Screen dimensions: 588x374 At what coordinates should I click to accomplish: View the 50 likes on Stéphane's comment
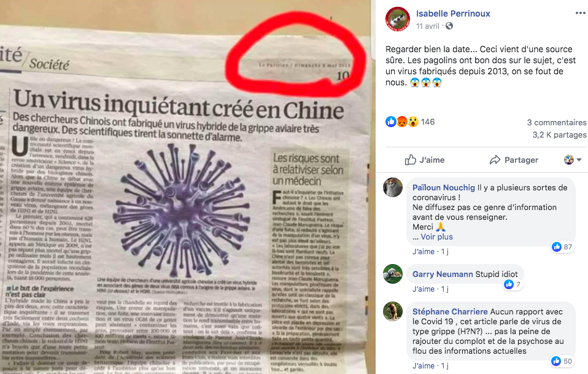[x=562, y=361]
